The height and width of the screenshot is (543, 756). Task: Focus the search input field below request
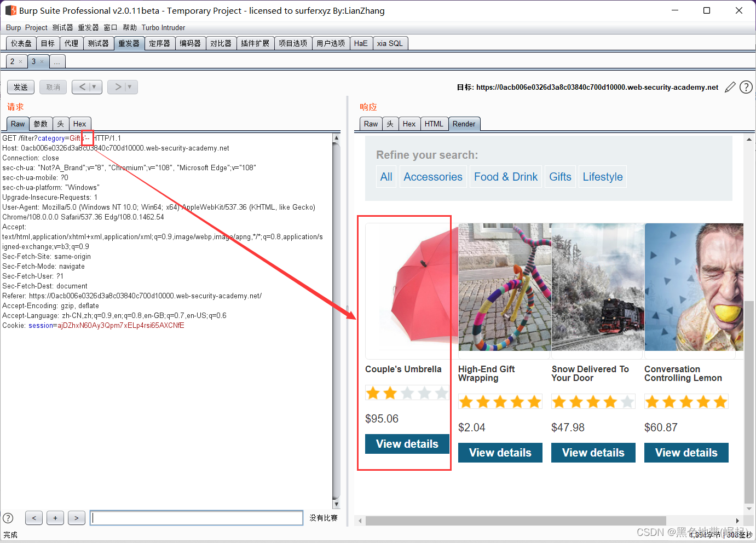[197, 518]
